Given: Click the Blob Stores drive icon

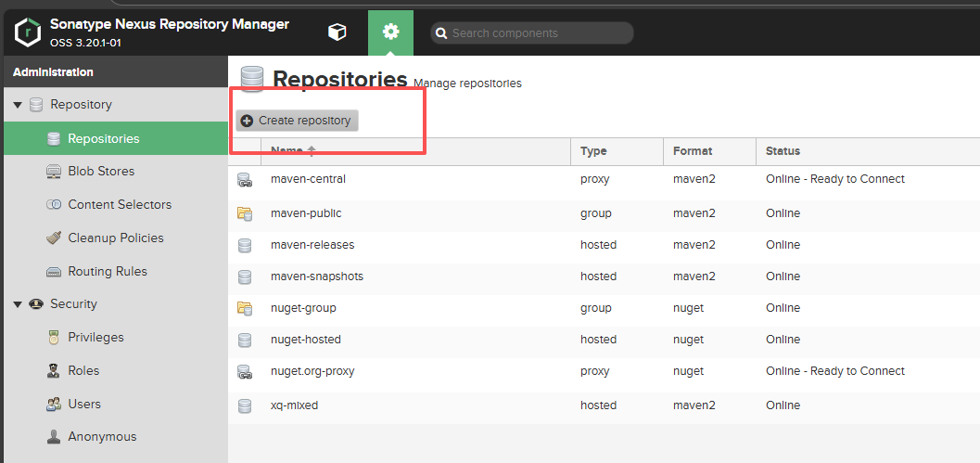Looking at the screenshot, I should 54,172.
